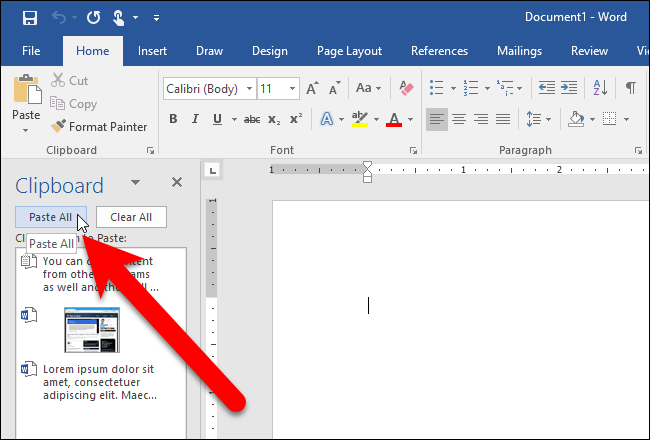This screenshot has width=650, height=440.
Task: Apply the yellow text highlight color
Action: click(x=360, y=119)
